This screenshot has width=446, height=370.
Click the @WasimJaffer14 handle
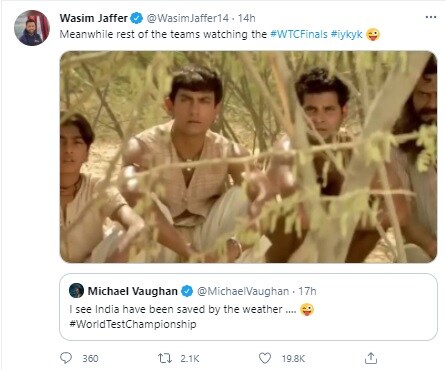click(188, 18)
